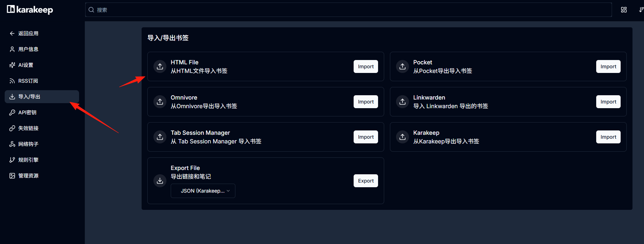Import bookmarks from an HTML File
This screenshot has height=244, width=644.
click(x=366, y=66)
